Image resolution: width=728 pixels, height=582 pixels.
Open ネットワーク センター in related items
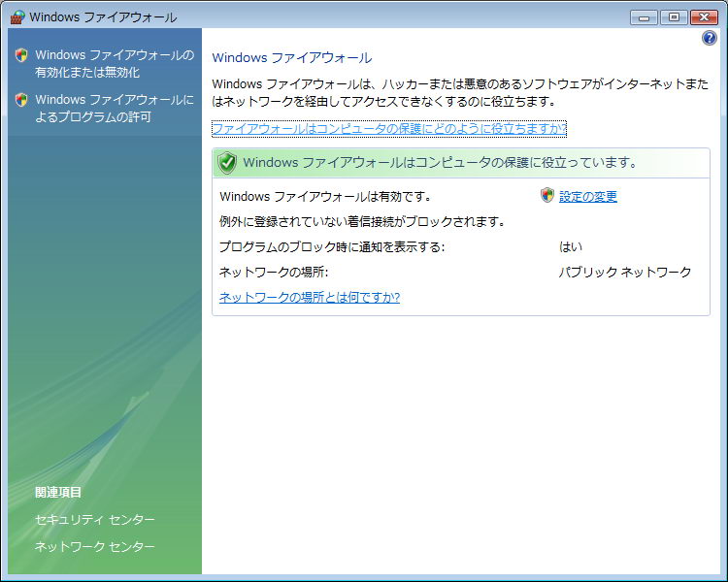point(95,547)
